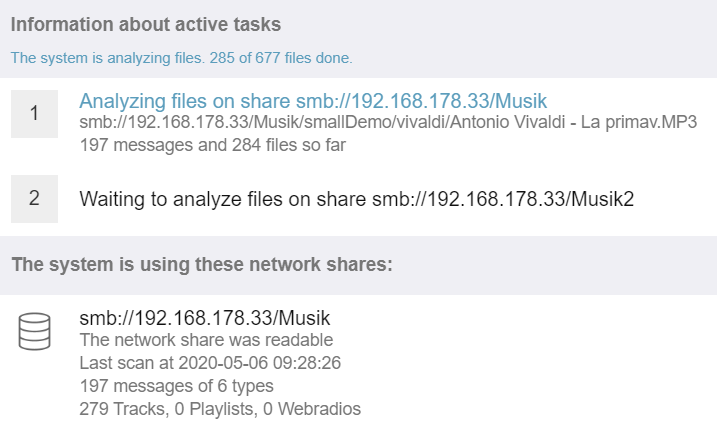Select the number 2 task badge
717x428 pixels.
click(x=34, y=198)
